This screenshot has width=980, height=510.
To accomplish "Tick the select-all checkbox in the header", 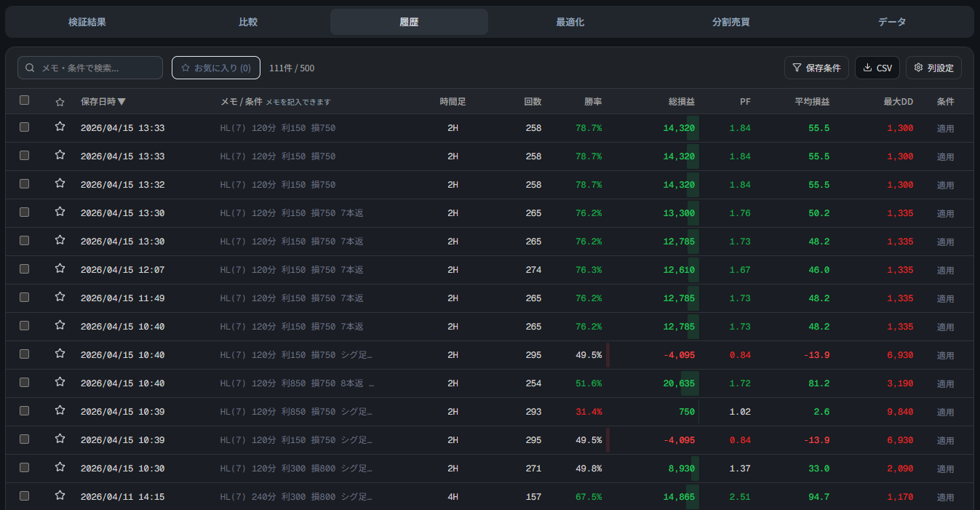I will click(x=25, y=100).
